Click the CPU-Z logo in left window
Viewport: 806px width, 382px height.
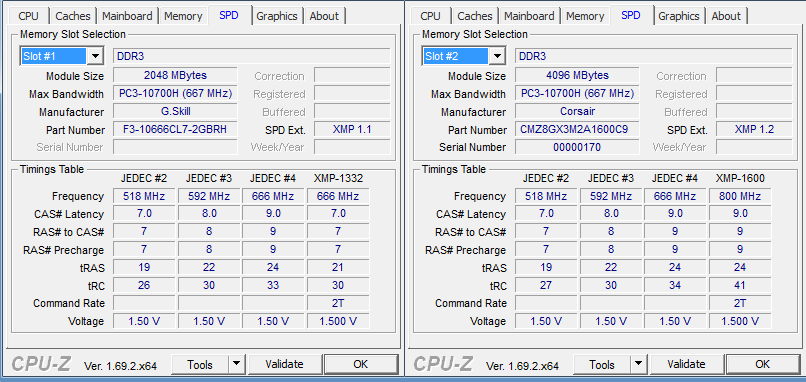pos(42,364)
